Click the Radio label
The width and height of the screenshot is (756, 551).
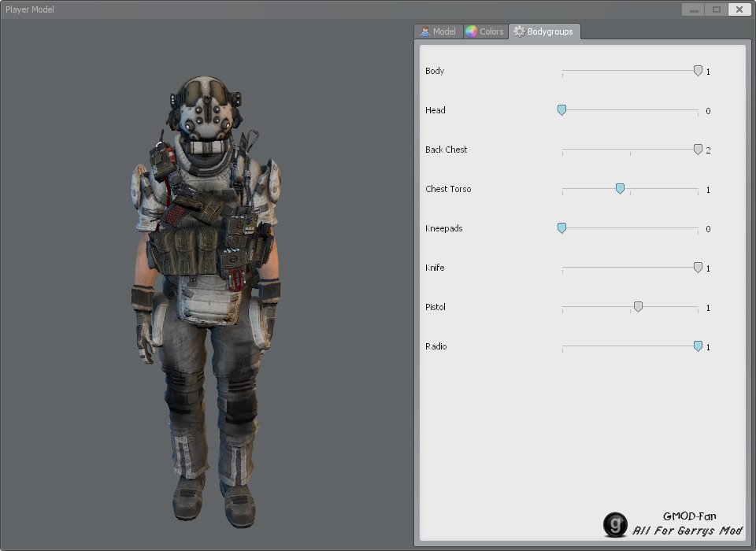coord(435,346)
